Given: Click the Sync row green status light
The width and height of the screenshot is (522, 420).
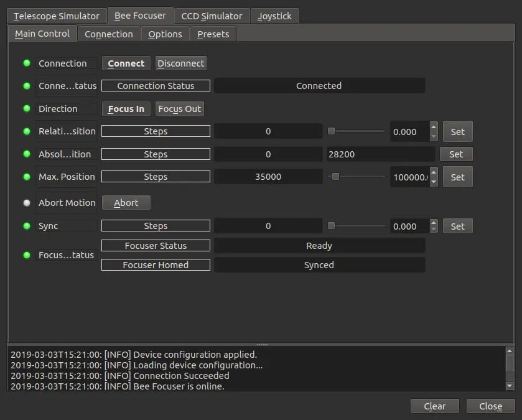Looking at the screenshot, I should 27,226.
